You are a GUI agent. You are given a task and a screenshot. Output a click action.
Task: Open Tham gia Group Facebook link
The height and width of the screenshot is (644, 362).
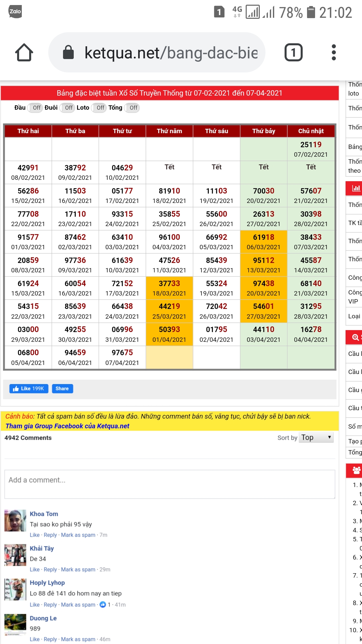coord(67,426)
